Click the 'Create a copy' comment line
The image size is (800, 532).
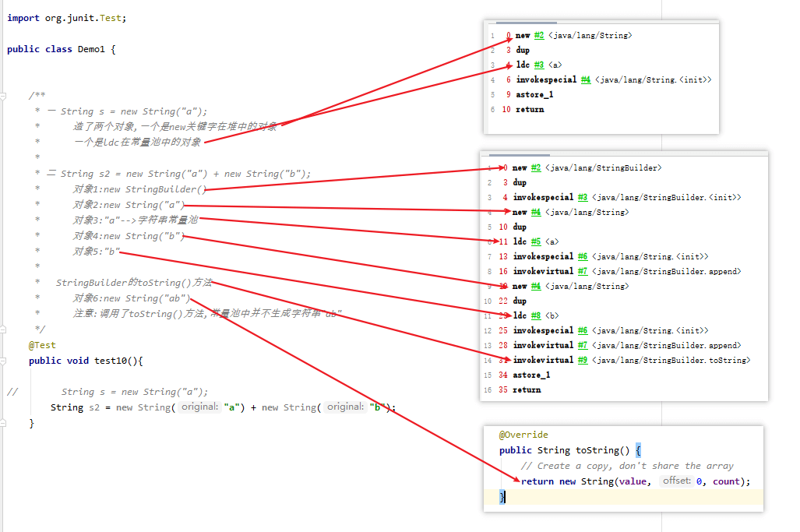point(627,466)
